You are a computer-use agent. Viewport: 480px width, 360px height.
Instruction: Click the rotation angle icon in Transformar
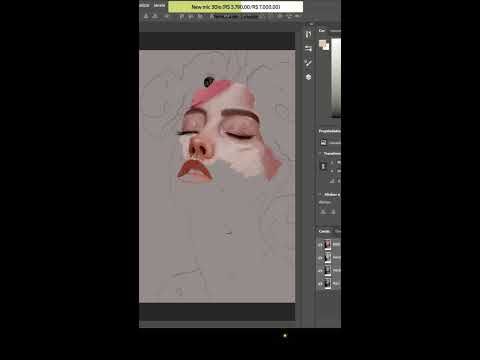[332, 181]
